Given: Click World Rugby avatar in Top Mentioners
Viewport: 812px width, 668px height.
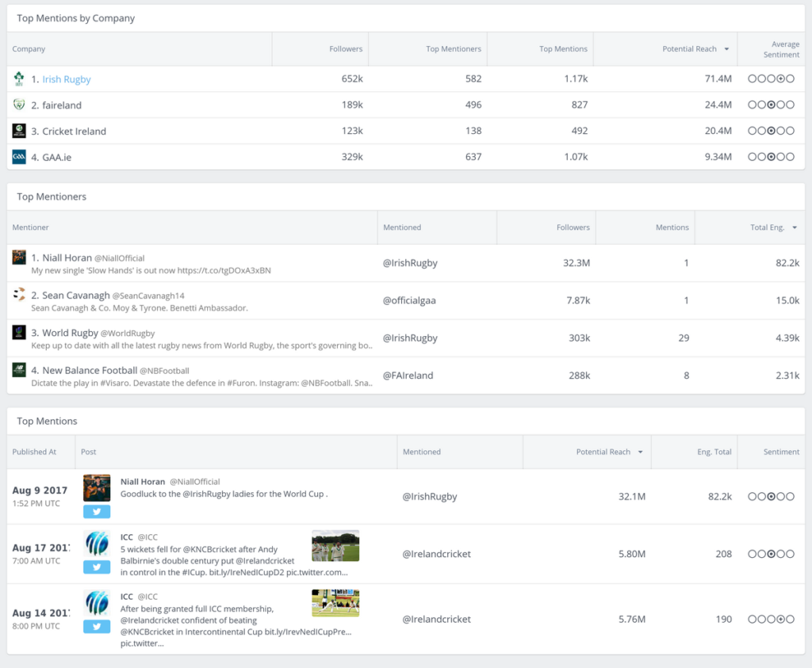Looking at the screenshot, I should pos(19,333).
